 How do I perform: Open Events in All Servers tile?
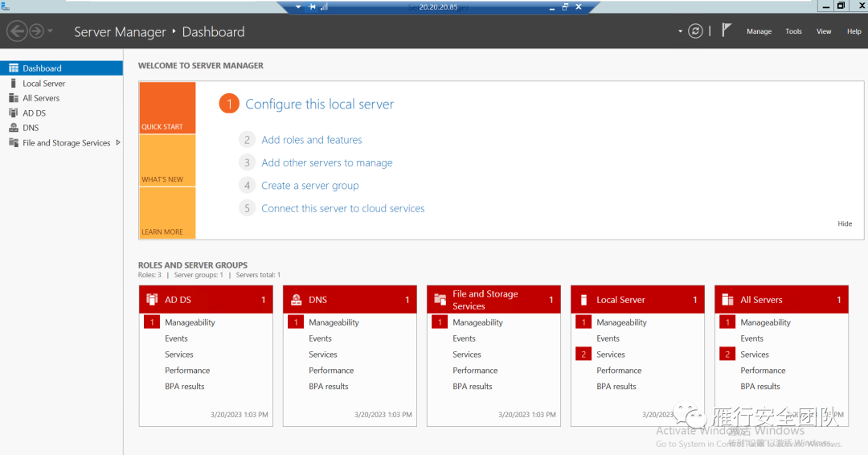tap(751, 338)
